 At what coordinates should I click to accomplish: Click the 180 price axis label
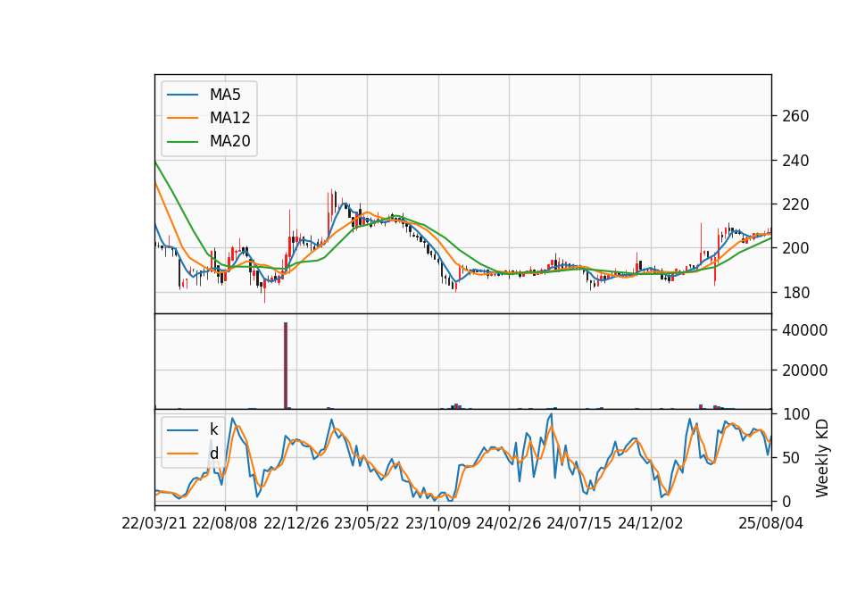795,293
